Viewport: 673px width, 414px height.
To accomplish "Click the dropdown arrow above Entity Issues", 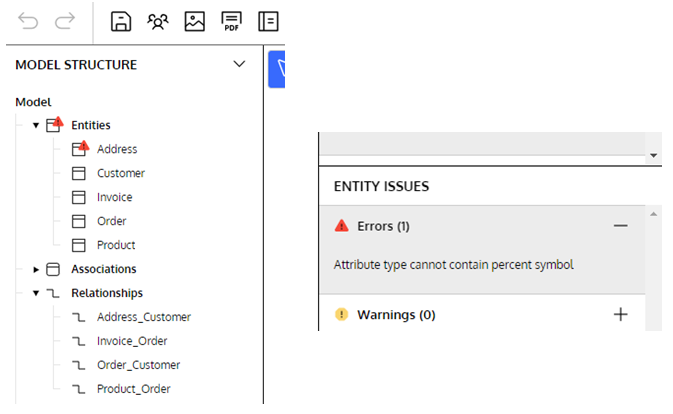I will tap(653, 155).
